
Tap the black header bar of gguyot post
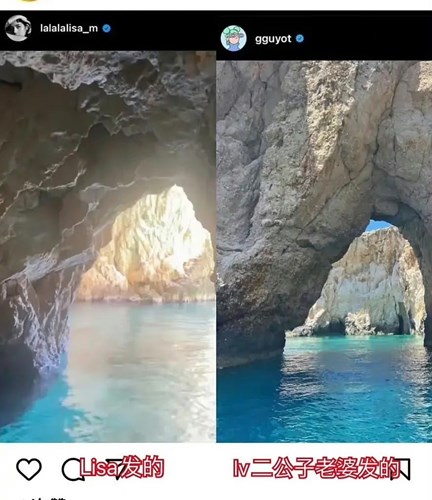click(x=324, y=37)
